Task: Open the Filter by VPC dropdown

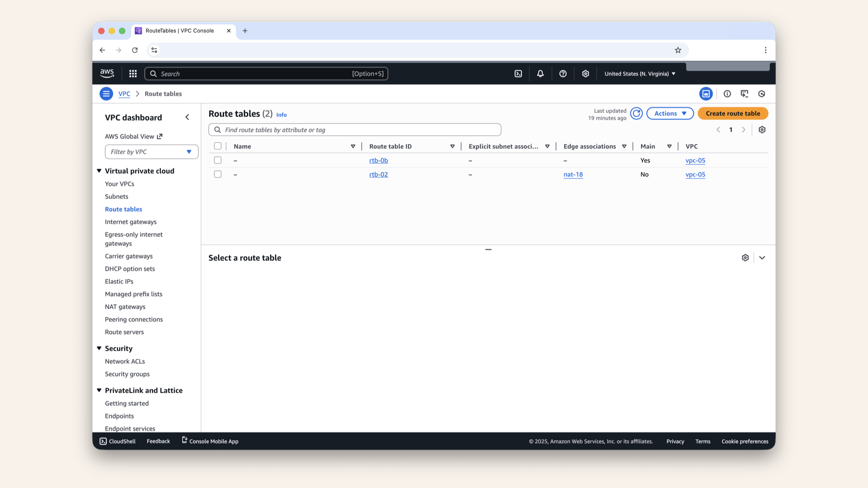Action: (x=151, y=152)
